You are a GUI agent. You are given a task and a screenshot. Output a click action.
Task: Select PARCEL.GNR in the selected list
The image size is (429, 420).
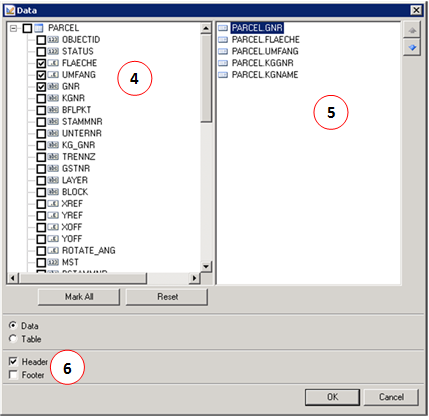click(x=257, y=28)
